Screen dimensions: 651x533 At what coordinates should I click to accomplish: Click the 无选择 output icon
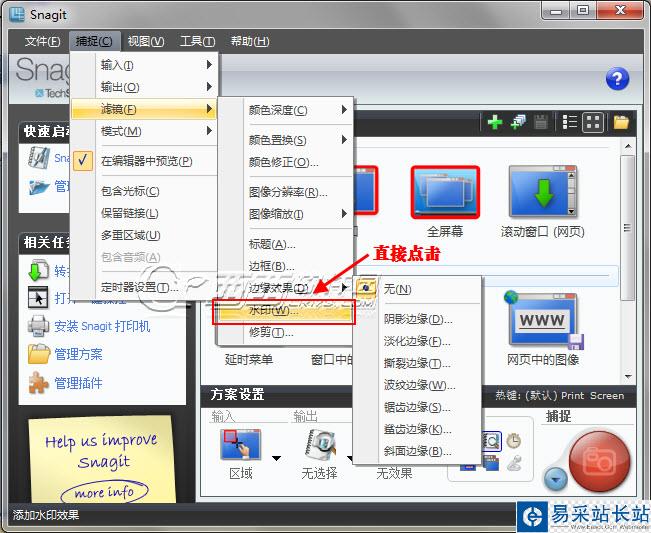(x=319, y=445)
